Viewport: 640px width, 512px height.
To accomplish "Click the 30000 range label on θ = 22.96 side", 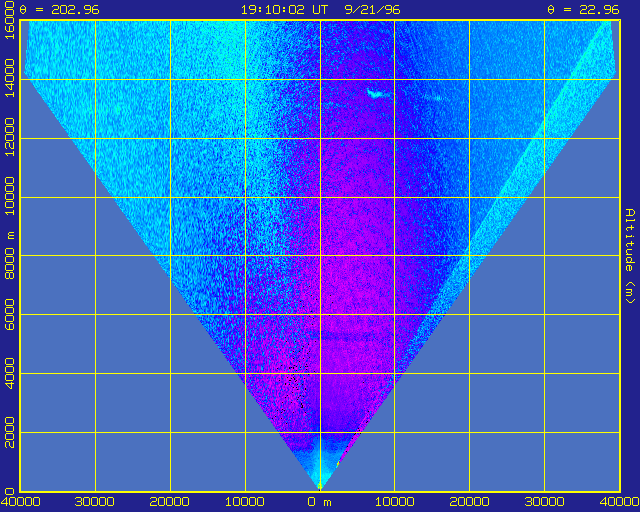I will click(544, 502).
